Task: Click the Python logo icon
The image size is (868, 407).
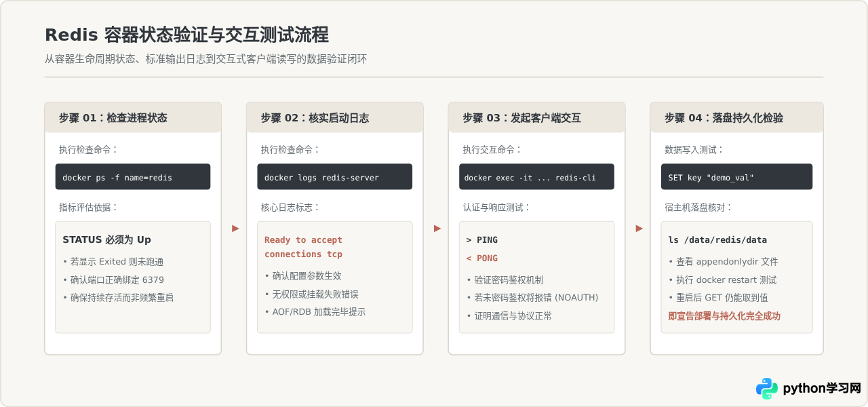Action: 767,389
